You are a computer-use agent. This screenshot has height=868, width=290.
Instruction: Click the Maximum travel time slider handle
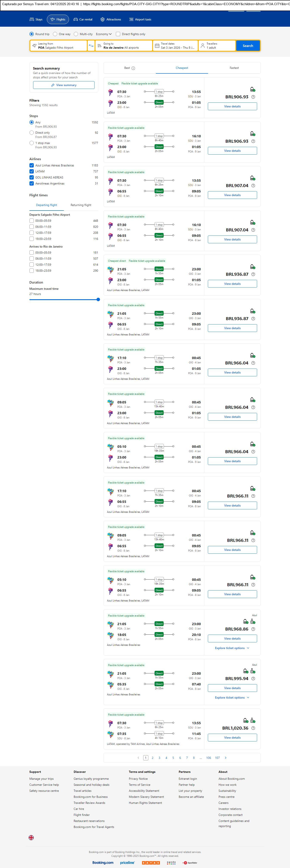pyautogui.click(x=98, y=299)
